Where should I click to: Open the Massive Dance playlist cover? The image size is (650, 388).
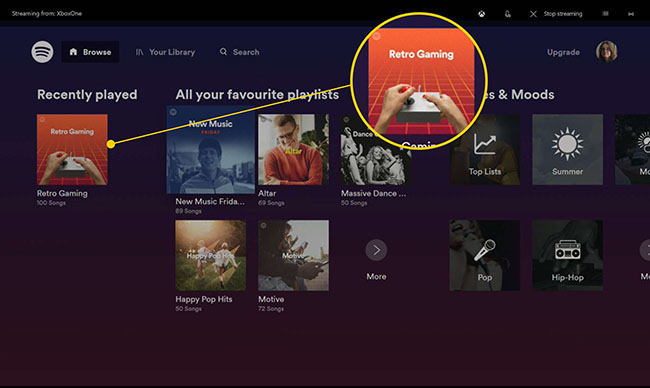click(376, 150)
